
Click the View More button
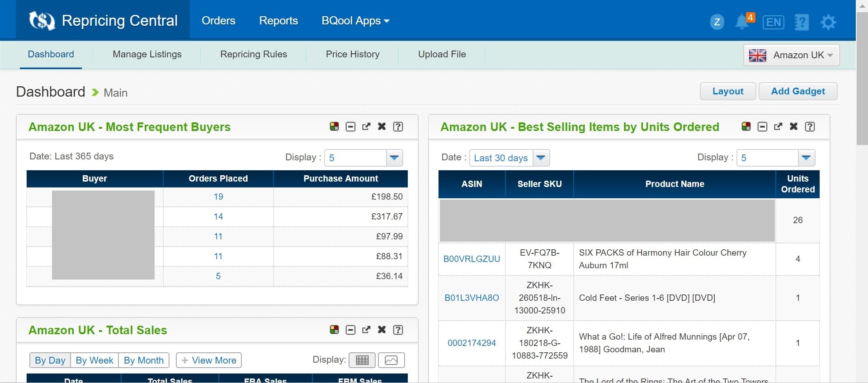(209, 360)
